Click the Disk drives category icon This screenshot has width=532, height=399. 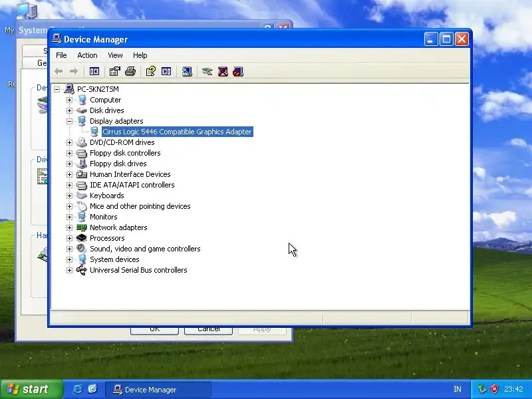pyautogui.click(x=82, y=110)
